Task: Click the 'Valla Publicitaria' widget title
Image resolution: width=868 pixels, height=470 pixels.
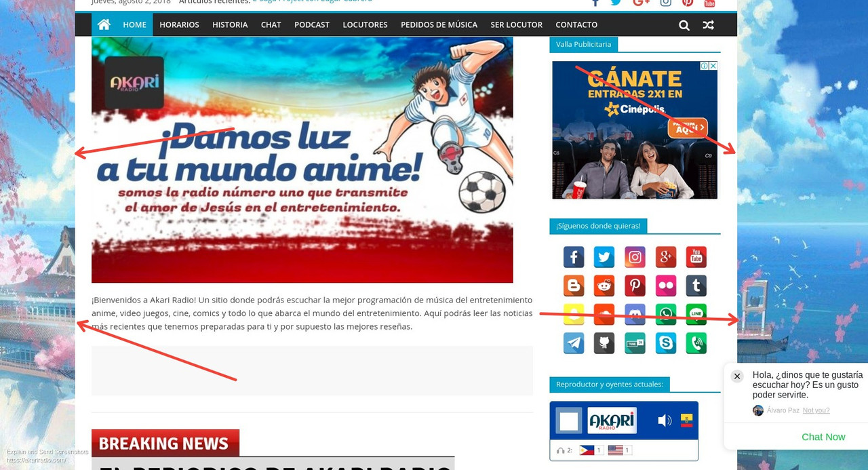Action: (x=583, y=44)
